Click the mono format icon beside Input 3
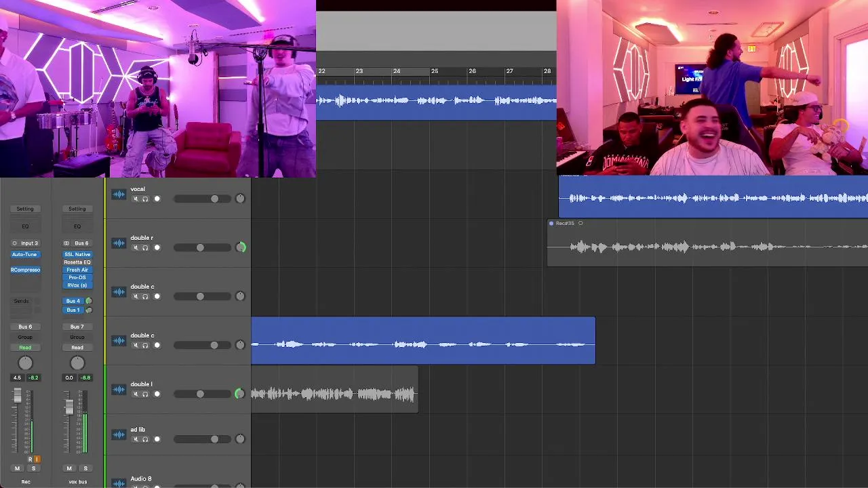The height and width of the screenshot is (488, 868). [14, 243]
